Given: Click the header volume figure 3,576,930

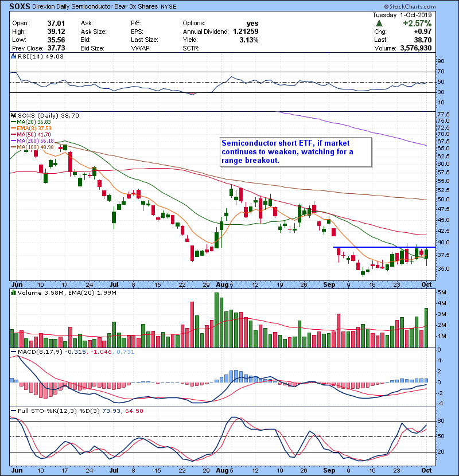Looking at the screenshot, I should pyautogui.click(x=416, y=48).
